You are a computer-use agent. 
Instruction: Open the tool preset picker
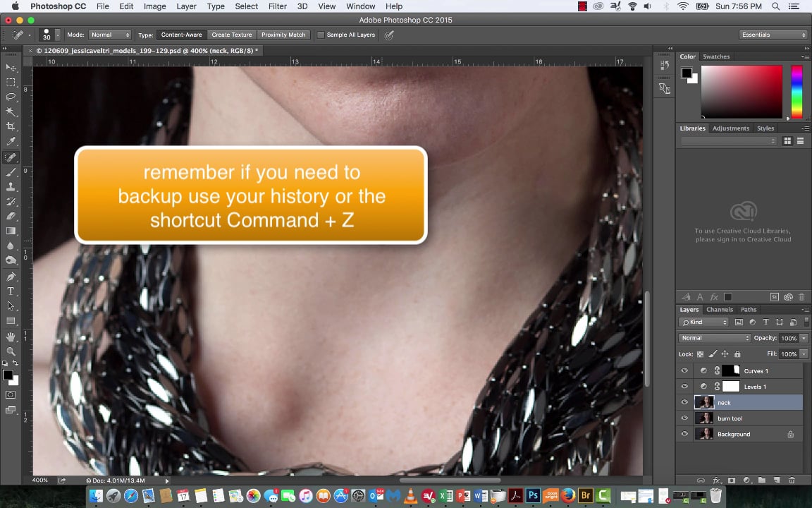tap(20, 35)
